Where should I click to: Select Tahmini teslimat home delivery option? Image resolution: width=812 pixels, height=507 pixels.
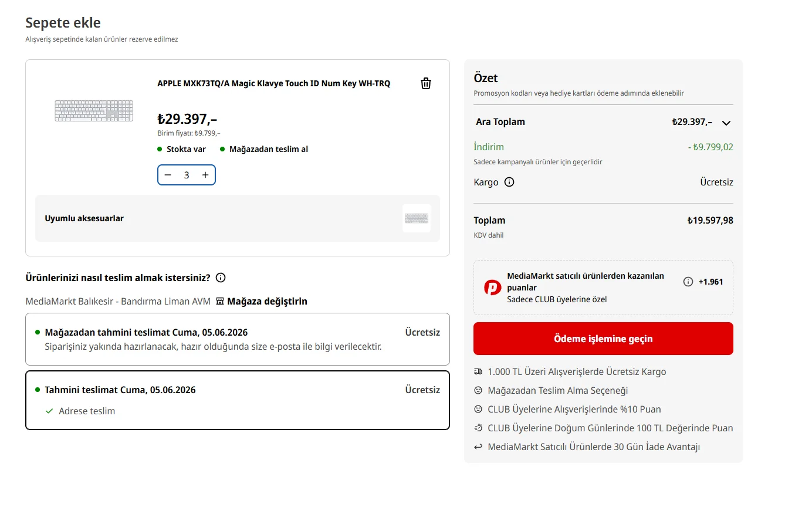pos(238,400)
